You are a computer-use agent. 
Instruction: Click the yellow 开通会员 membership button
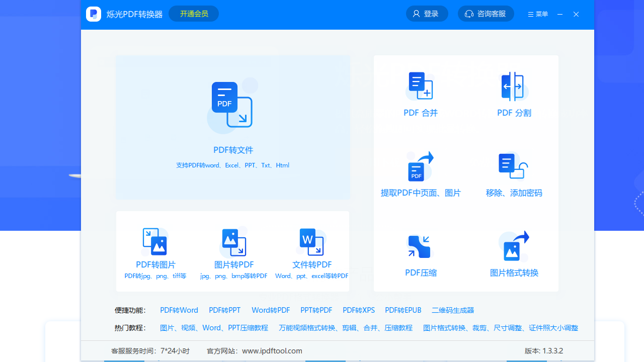tap(194, 14)
